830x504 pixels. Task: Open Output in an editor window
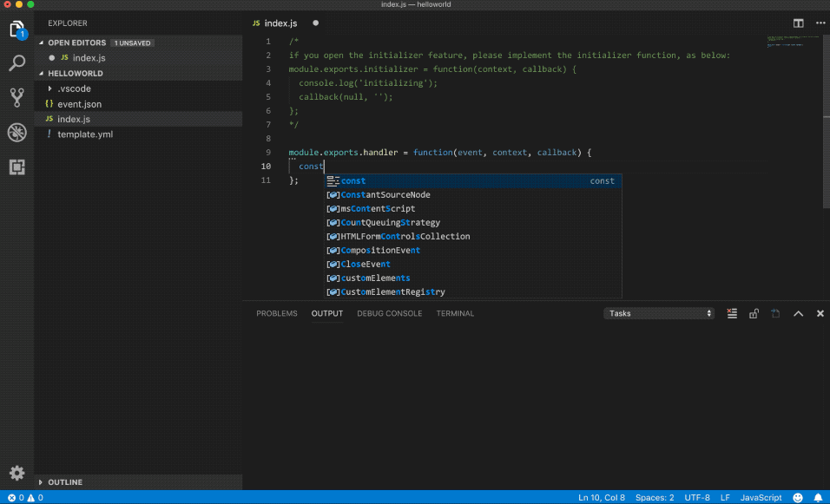point(774,313)
